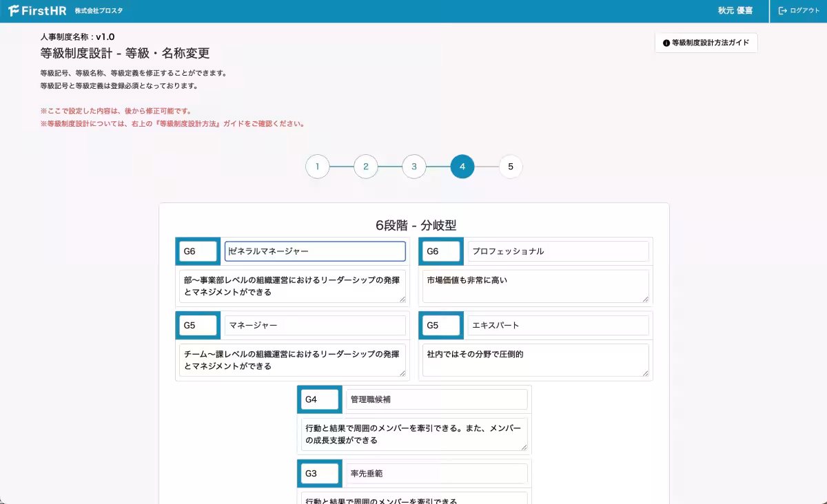
Task: Click the G4 管理職候補 name field
Action: point(436,399)
